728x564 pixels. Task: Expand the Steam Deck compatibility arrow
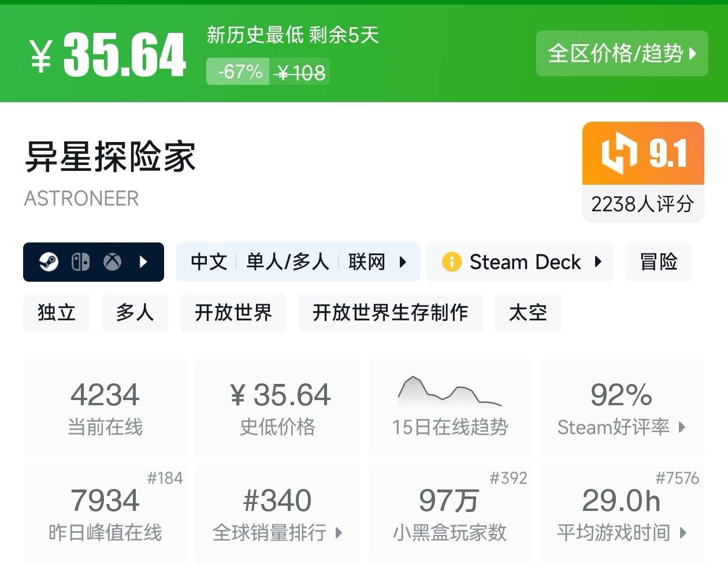click(598, 262)
